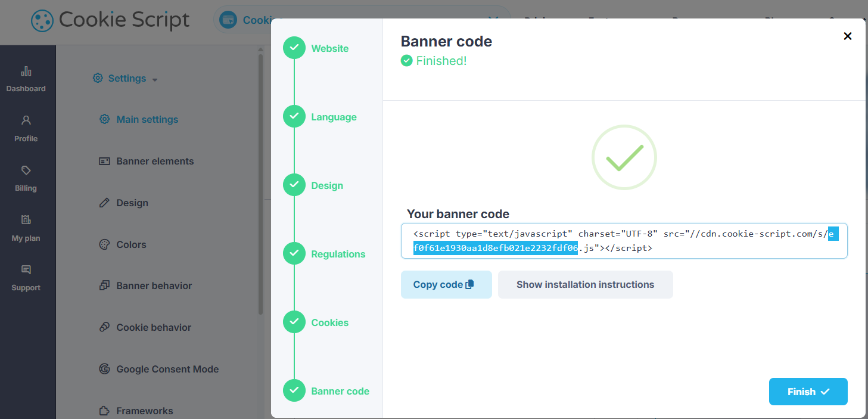Open Cookie behavior settings
The width and height of the screenshot is (868, 419).
pos(154,327)
